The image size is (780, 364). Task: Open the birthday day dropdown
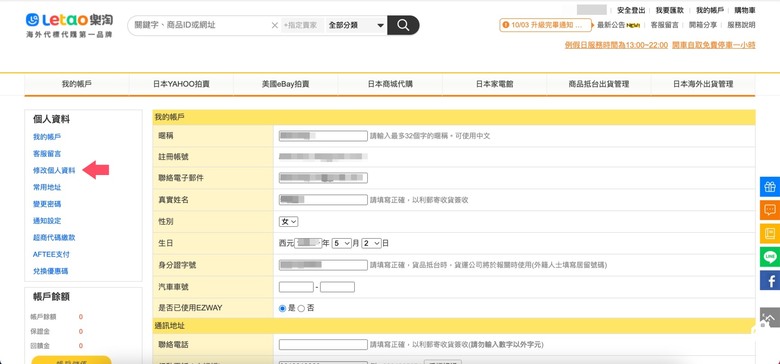tap(372, 243)
